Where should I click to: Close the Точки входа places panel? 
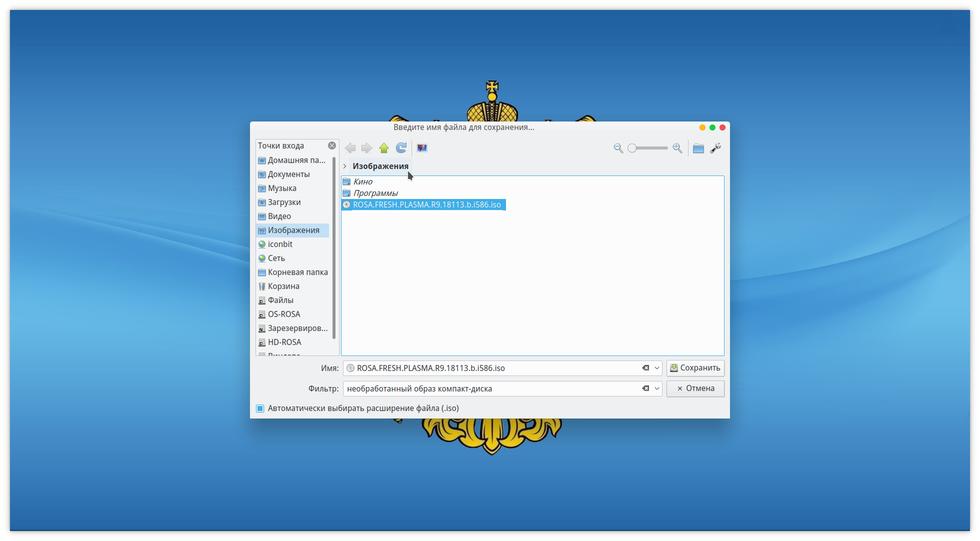332,145
